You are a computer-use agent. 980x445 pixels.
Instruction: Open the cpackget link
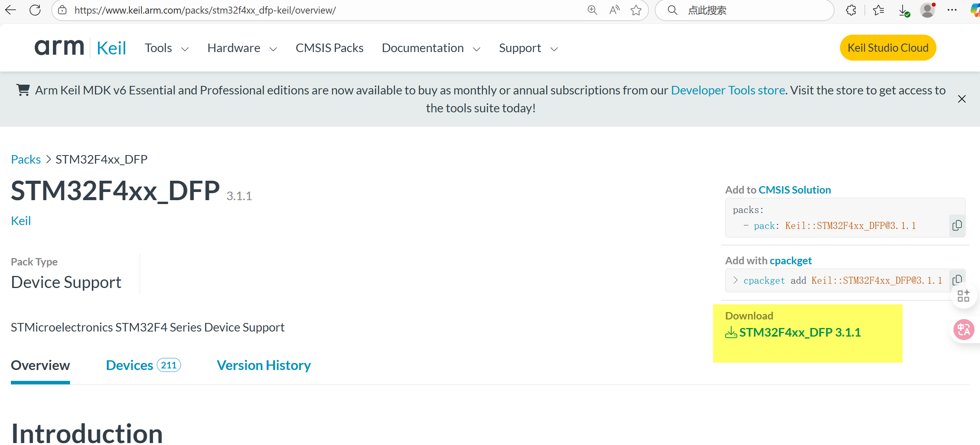791,260
